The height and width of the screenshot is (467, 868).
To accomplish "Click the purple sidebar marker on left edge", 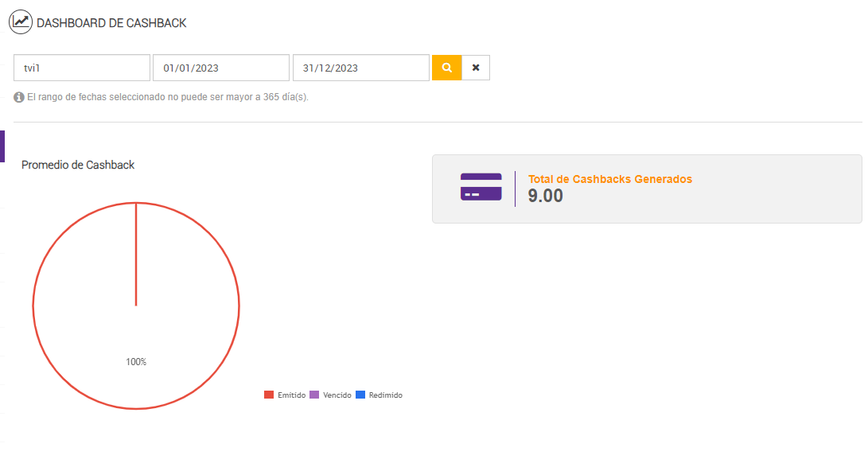I will point(2,146).
